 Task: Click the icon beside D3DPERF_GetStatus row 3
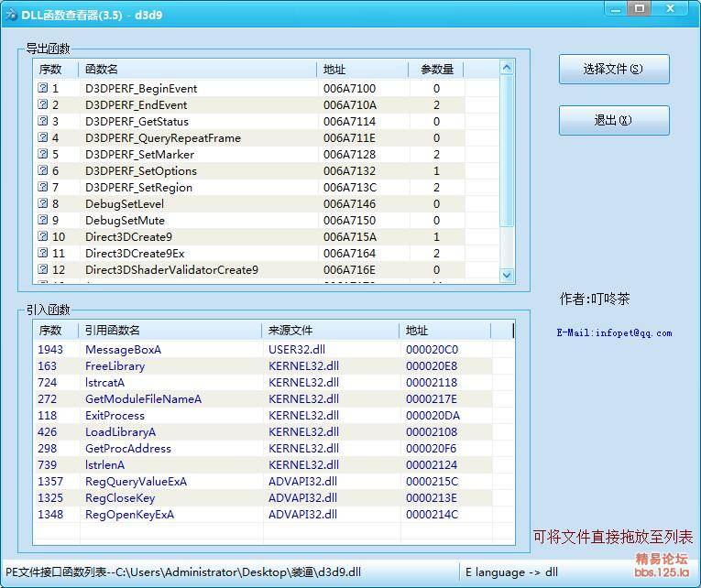pos(43,121)
